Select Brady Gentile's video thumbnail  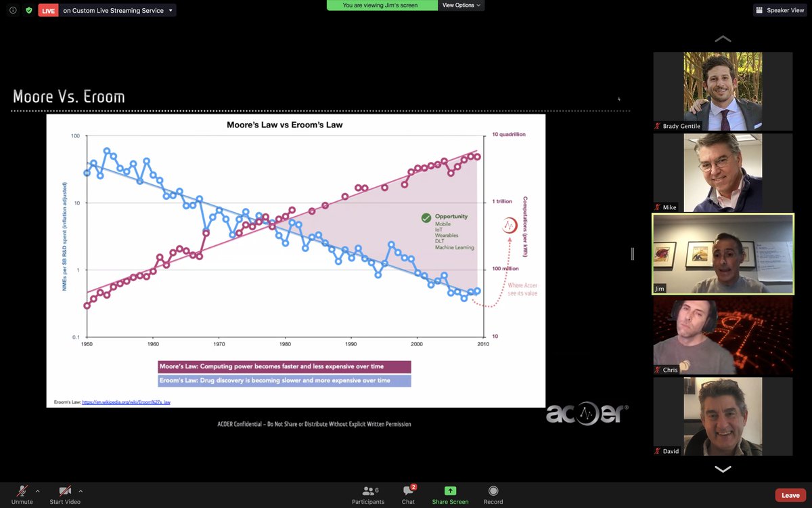(723, 91)
